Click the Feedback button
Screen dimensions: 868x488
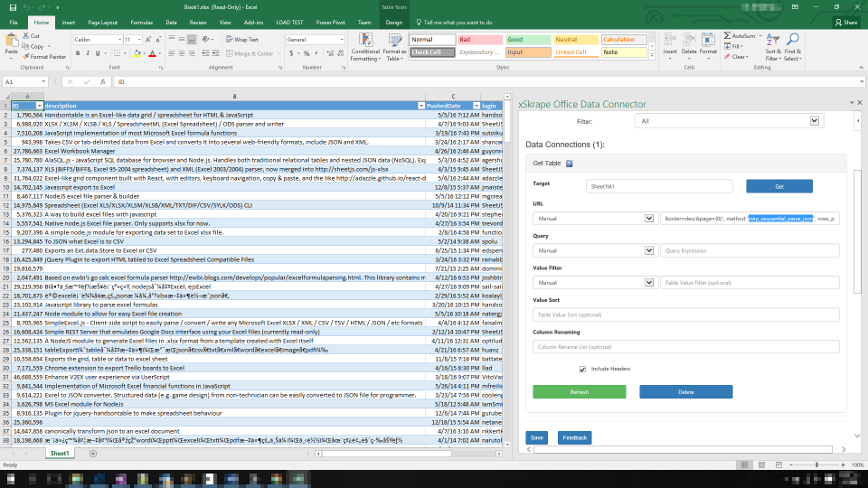[x=575, y=438]
